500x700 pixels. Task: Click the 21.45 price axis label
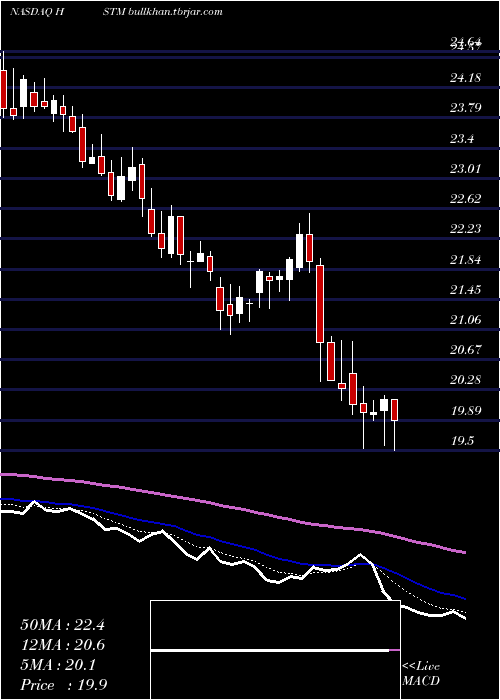(465, 290)
